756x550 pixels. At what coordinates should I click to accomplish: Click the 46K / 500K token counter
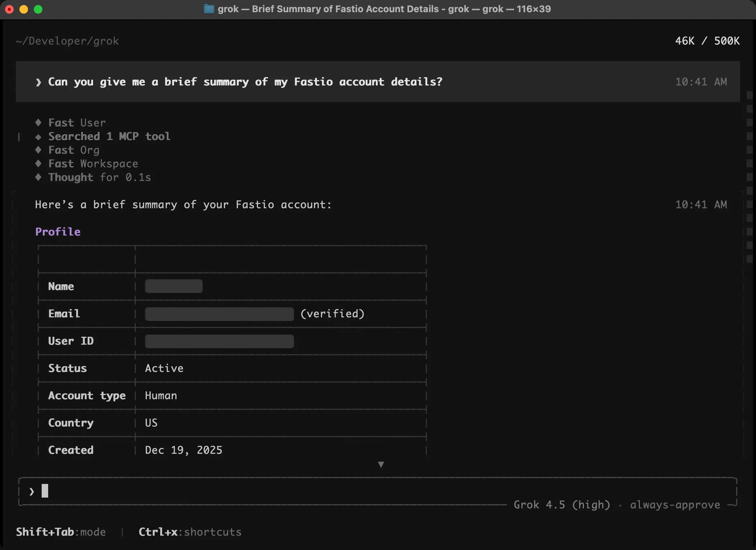pyautogui.click(x=707, y=41)
